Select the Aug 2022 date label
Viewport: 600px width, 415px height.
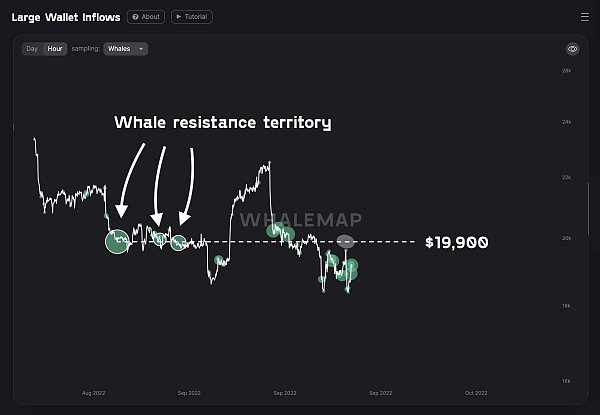click(93, 393)
